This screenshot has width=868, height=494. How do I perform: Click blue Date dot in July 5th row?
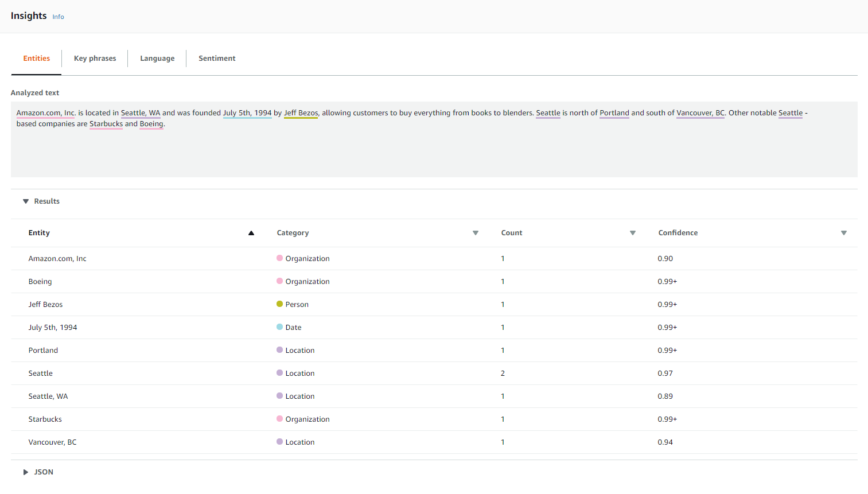click(x=280, y=327)
